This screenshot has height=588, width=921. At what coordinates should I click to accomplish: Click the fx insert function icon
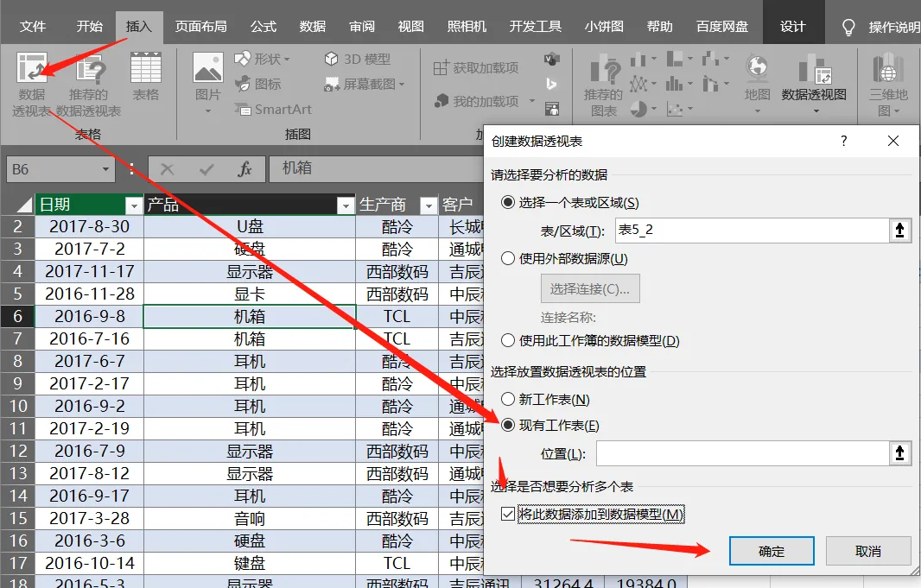(x=245, y=169)
